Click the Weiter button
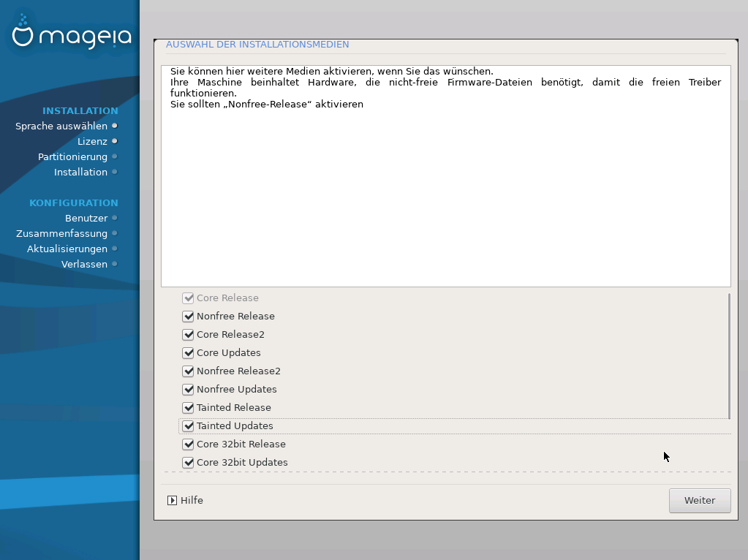This screenshot has width=748, height=560. tap(699, 501)
